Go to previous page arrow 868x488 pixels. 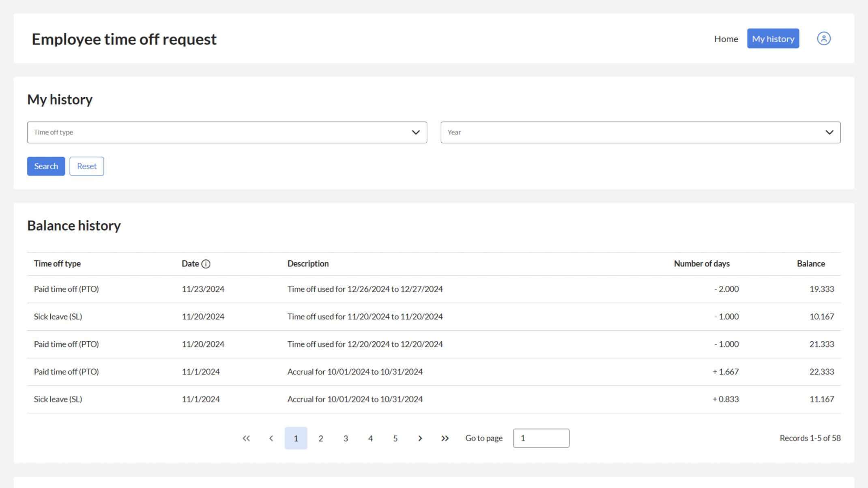(x=271, y=438)
